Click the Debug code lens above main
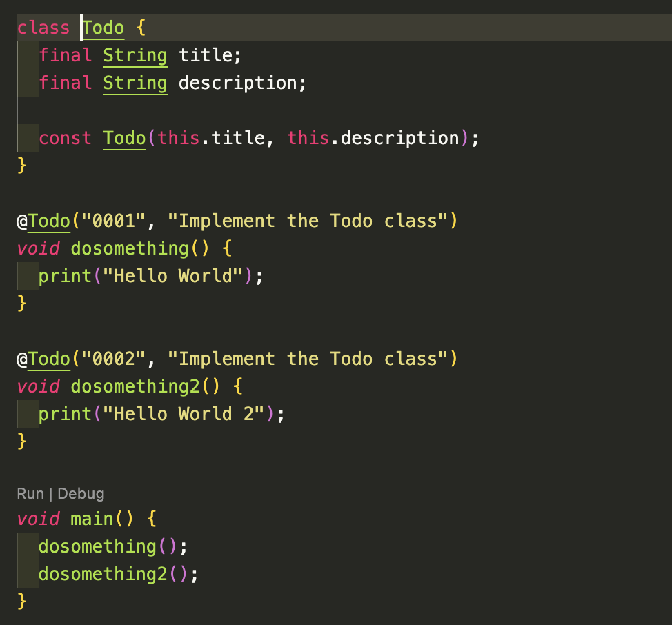672x625 pixels. click(x=81, y=494)
